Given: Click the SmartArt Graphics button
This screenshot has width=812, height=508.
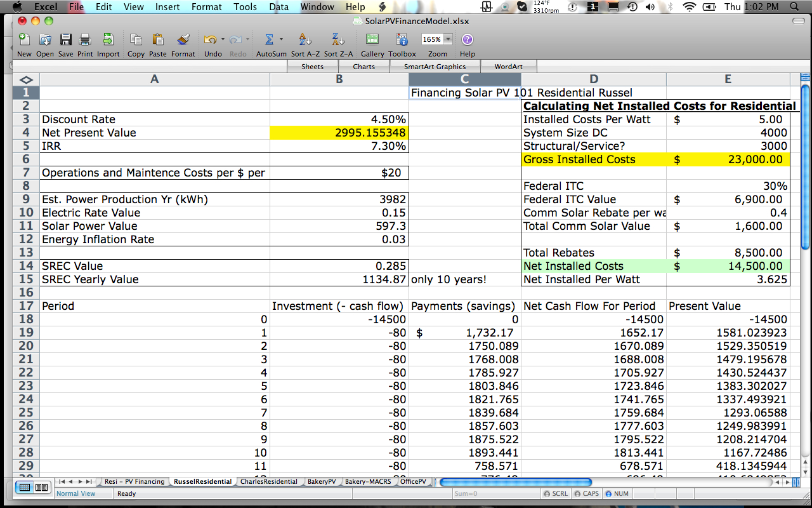Looking at the screenshot, I should (435, 67).
